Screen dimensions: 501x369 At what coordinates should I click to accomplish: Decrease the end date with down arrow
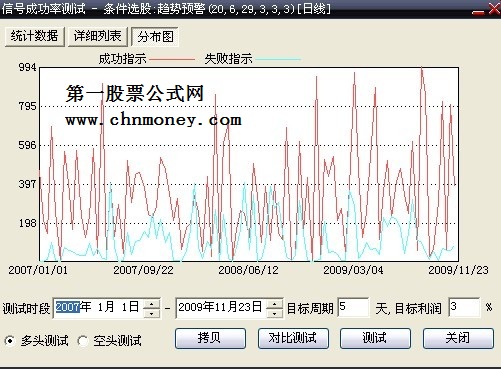pos(275,313)
